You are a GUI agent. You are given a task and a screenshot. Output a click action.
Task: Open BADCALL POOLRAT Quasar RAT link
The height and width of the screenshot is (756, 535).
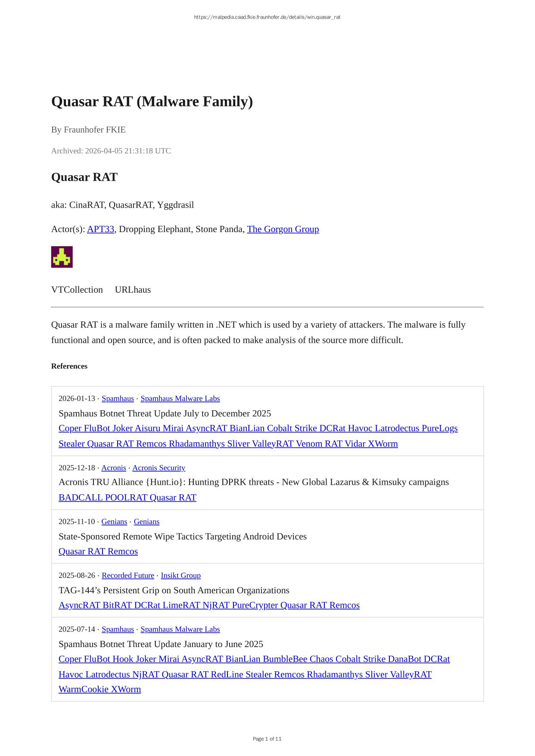click(x=128, y=498)
